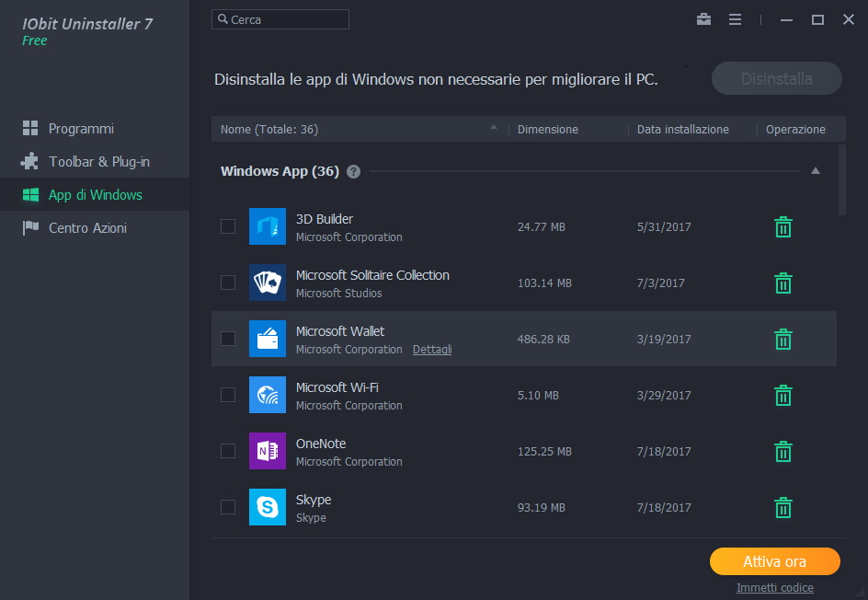The width and height of the screenshot is (868, 600).
Task: Sort list by Nome column header
Action: 269,130
